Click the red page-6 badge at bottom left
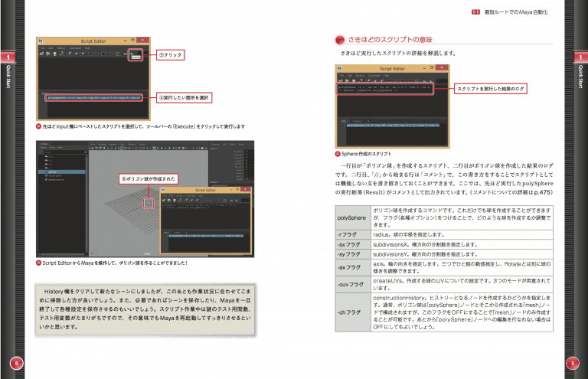Screen dimensions: 588x379 16,361
